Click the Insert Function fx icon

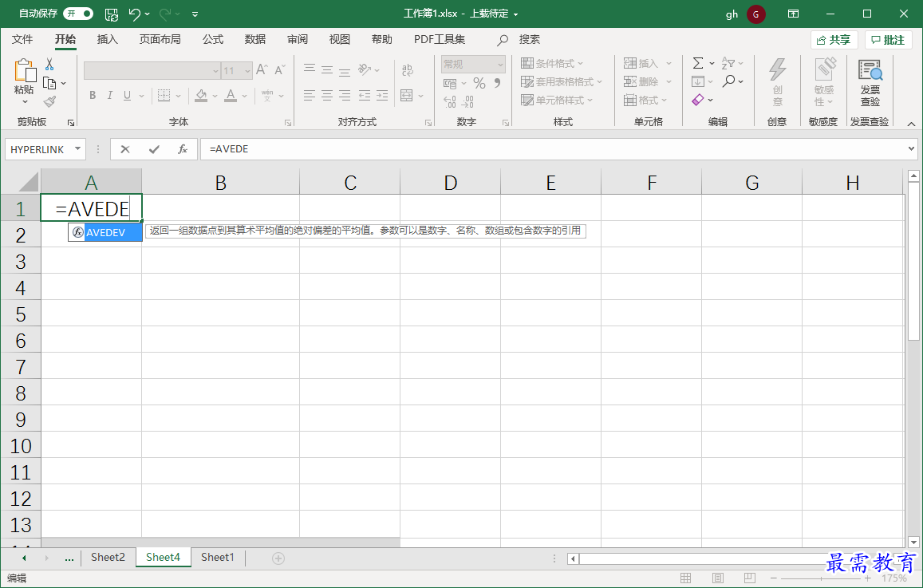point(183,149)
